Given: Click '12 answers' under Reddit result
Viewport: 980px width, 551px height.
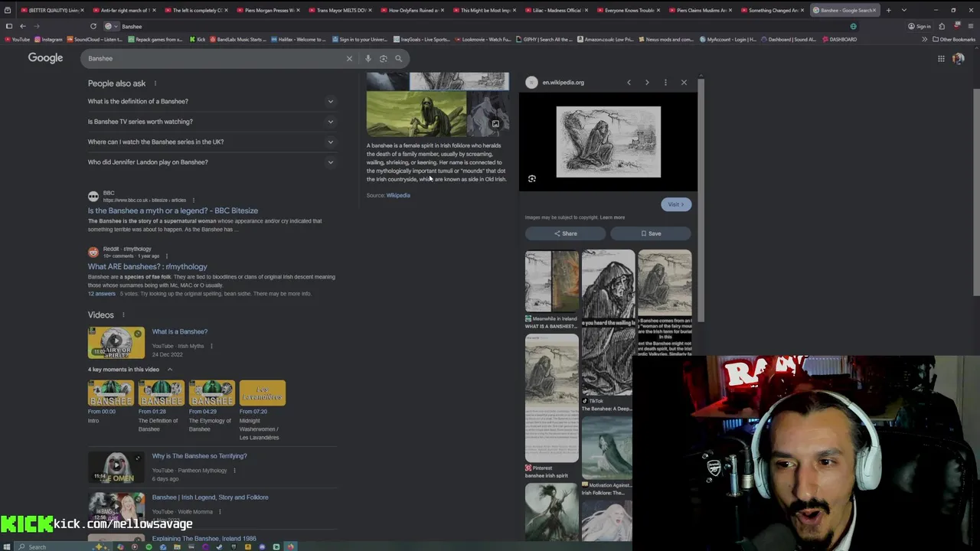Looking at the screenshot, I should pos(102,294).
